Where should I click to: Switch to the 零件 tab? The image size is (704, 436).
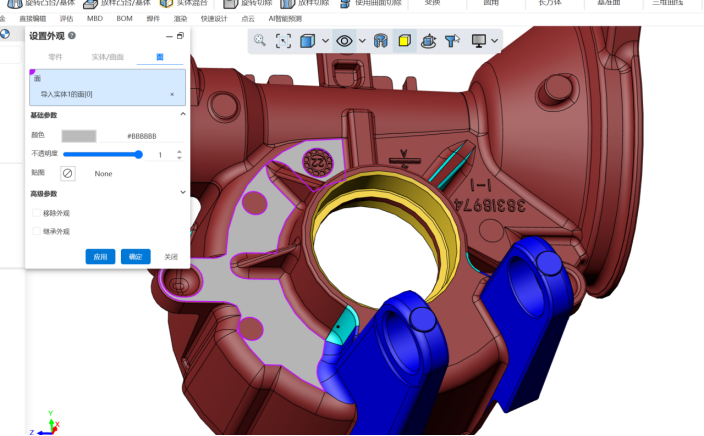coord(55,57)
